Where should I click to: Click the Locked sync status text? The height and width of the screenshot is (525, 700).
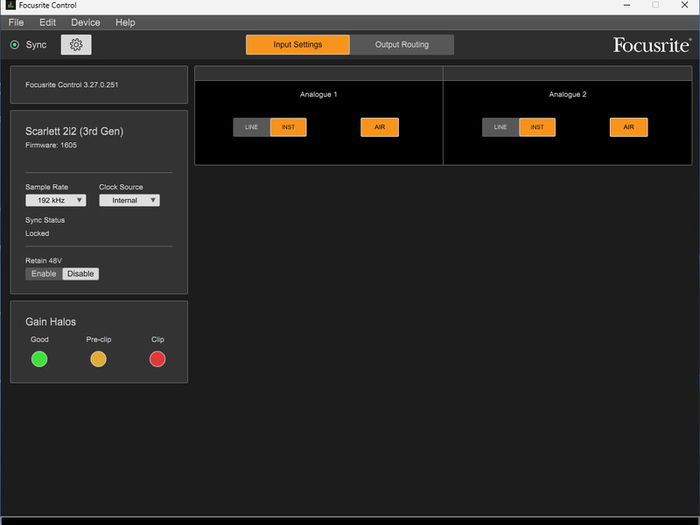point(37,233)
